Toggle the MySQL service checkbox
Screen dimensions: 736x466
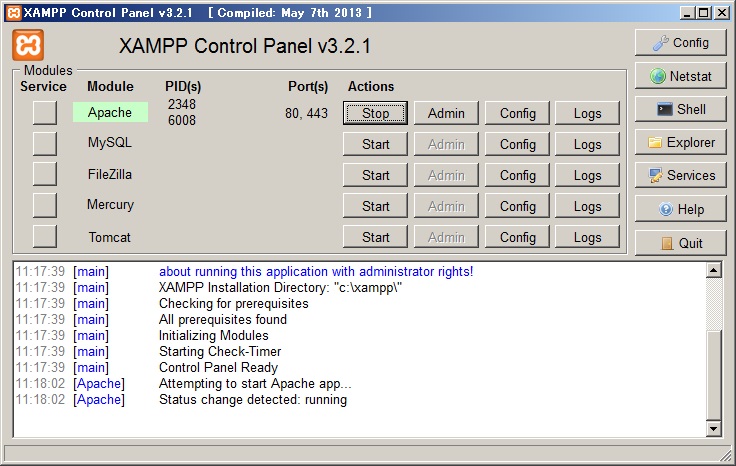(45, 144)
